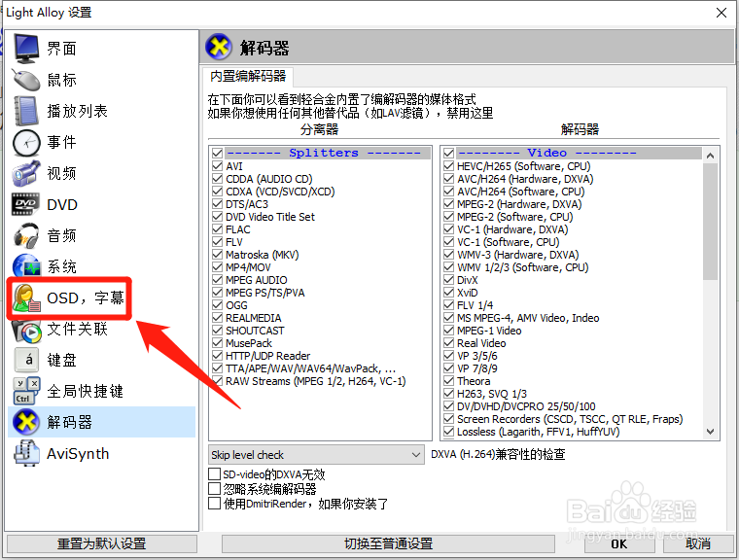Viewport: 739px width, 560px height.
Task: Open the 键盘 key icon
Action: [27, 360]
